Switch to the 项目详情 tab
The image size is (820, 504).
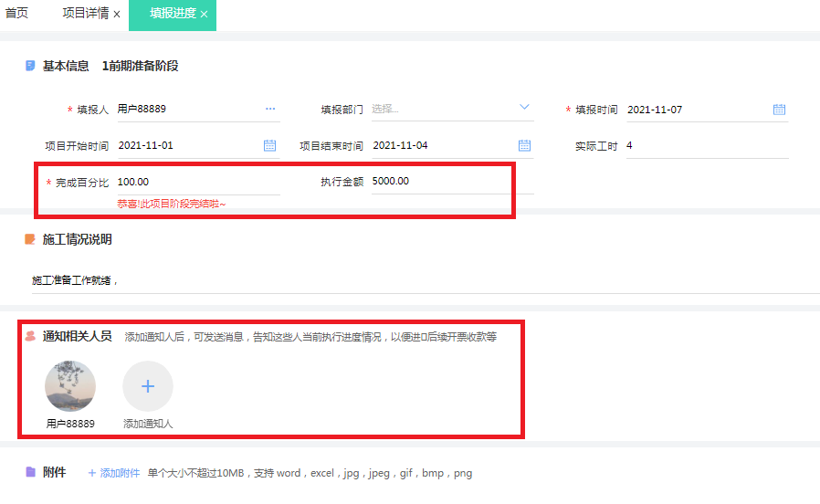[x=86, y=13]
